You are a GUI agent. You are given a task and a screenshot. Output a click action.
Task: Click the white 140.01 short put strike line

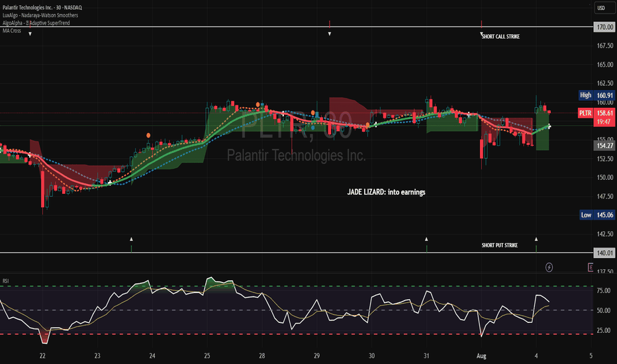[295, 253]
